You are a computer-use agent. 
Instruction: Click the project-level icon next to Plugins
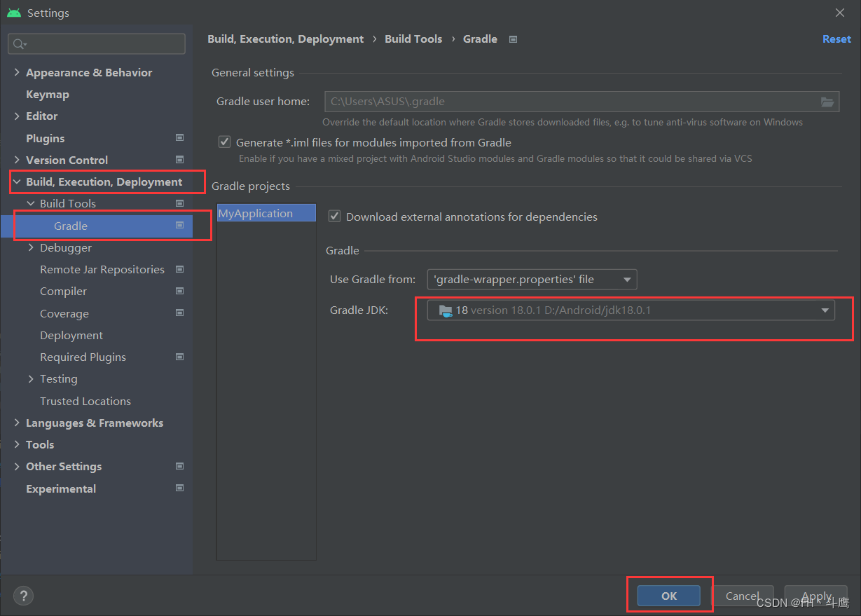pos(180,138)
